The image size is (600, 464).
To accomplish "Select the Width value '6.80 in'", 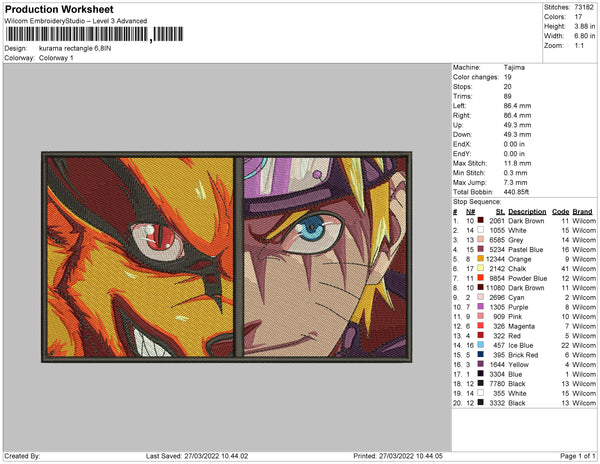I will click(584, 36).
